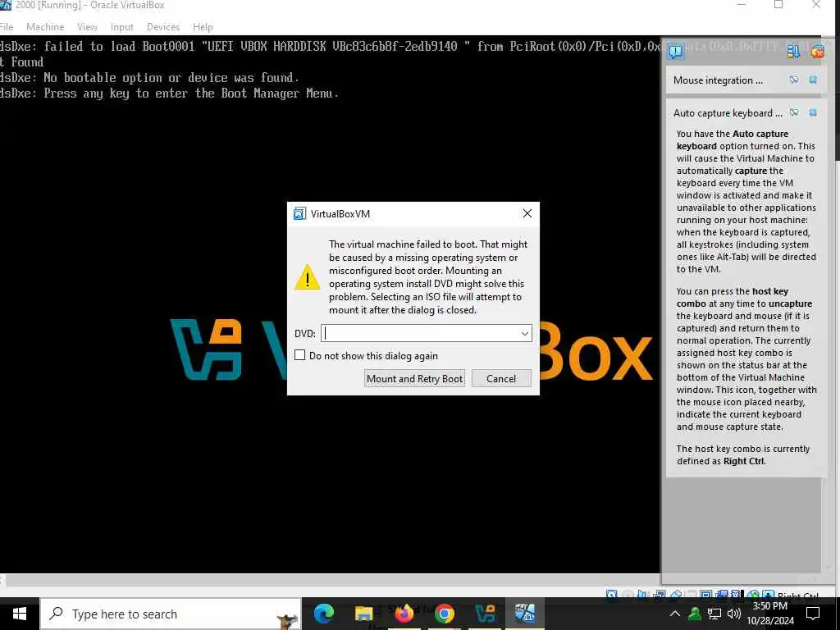
Task: Close the VirtualBoxVM dialog with X
Action: (x=527, y=213)
